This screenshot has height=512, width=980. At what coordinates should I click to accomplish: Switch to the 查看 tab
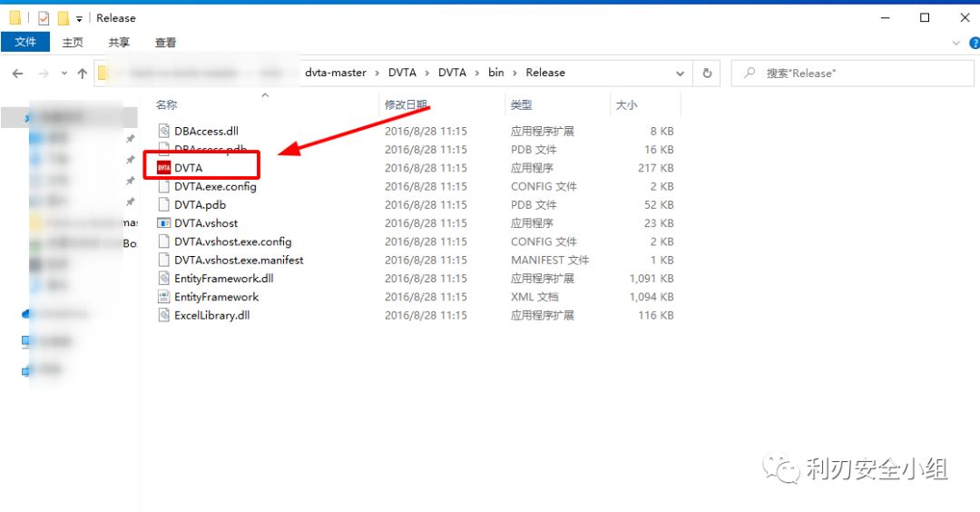165,43
